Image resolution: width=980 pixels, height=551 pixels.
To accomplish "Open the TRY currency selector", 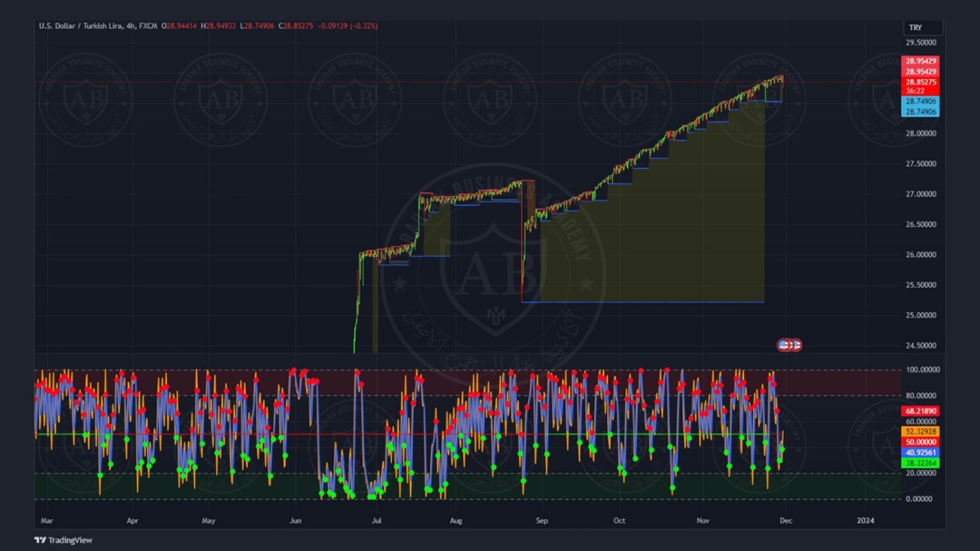I will point(922,27).
